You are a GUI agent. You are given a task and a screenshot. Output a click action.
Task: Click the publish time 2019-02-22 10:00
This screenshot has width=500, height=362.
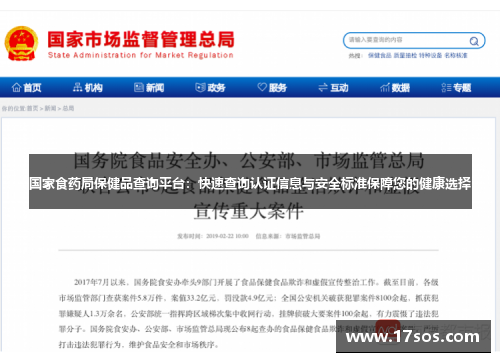pyautogui.click(x=227, y=236)
